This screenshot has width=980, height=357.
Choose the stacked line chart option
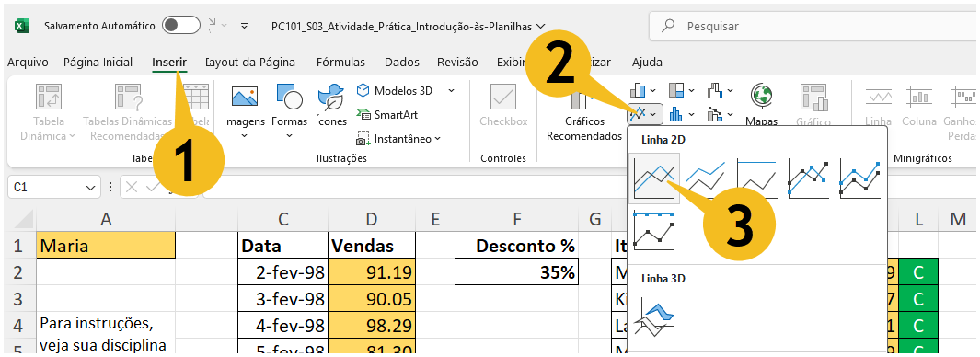pos(705,178)
